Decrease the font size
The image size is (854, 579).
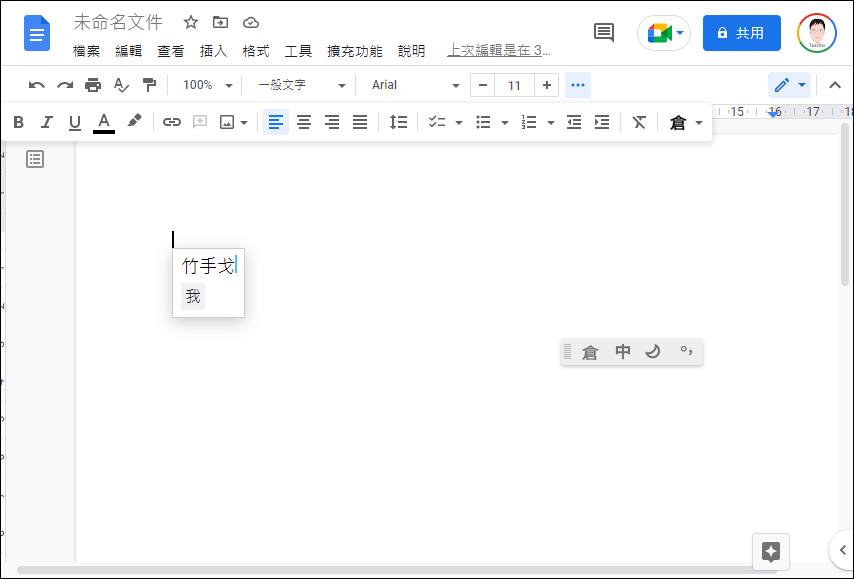click(x=483, y=86)
